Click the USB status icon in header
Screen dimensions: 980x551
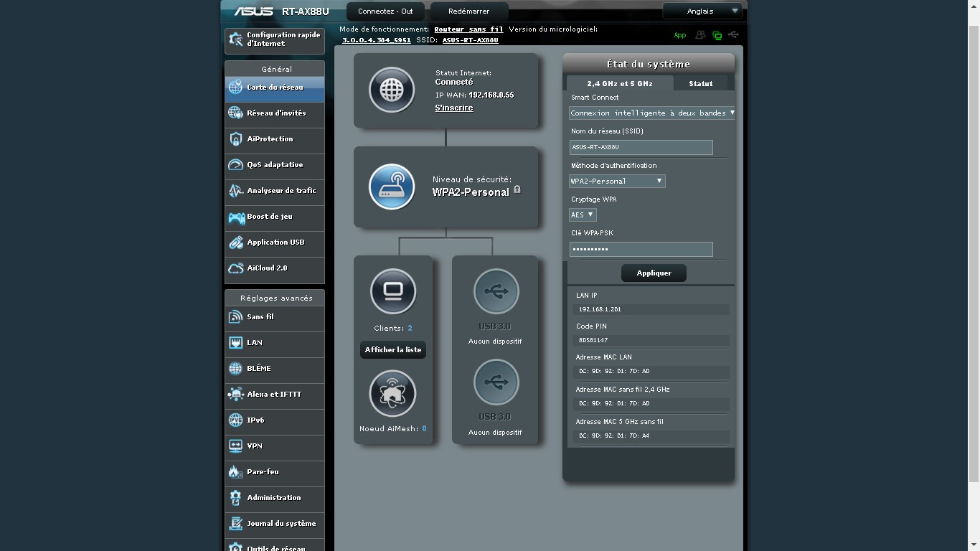pos(733,34)
